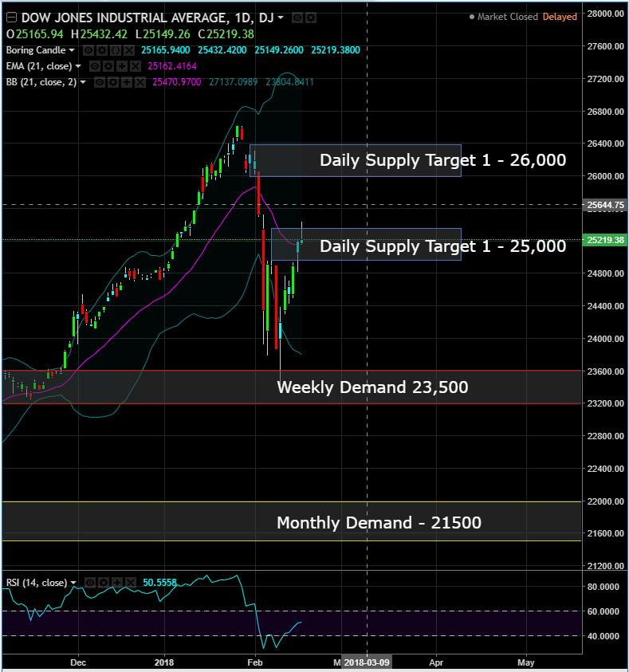
Task: Remove the EMA (21, close) indicator
Action: click(136, 66)
